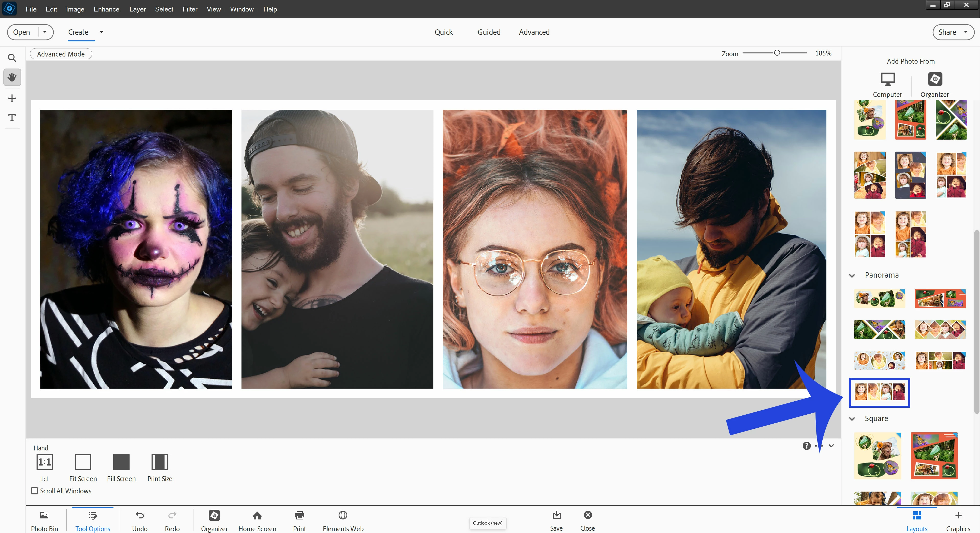Save the collage
Image resolution: width=980 pixels, height=533 pixels.
pyautogui.click(x=556, y=521)
